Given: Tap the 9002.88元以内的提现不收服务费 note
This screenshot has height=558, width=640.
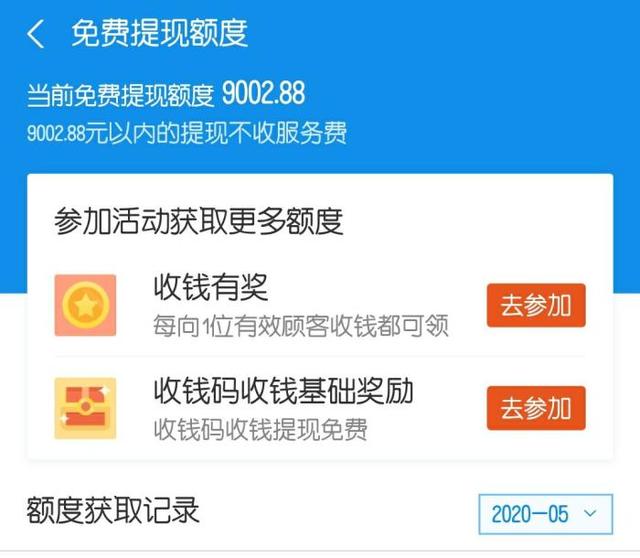Looking at the screenshot, I should (x=187, y=133).
